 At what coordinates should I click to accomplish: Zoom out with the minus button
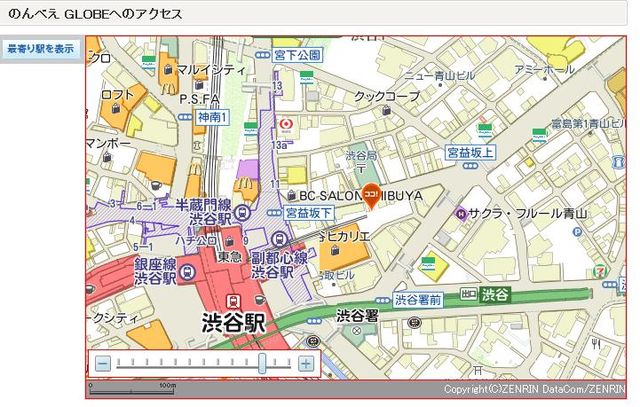pyautogui.click(x=102, y=364)
